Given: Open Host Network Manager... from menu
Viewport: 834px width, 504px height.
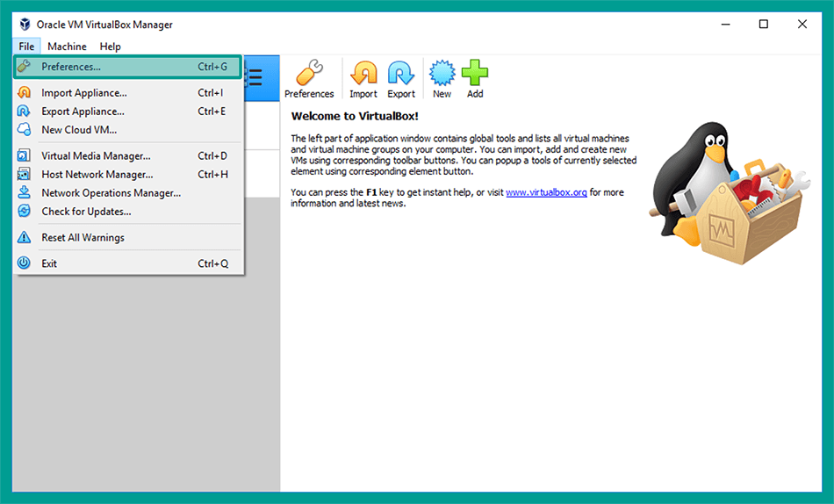Looking at the screenshot, I should pos(127,174).
